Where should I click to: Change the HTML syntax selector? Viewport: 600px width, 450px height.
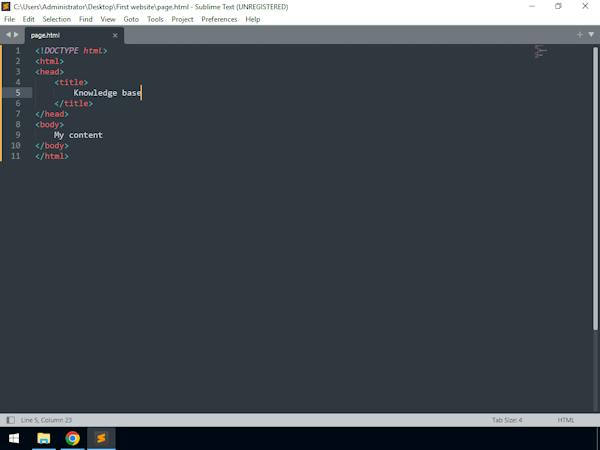pos(566,420)
